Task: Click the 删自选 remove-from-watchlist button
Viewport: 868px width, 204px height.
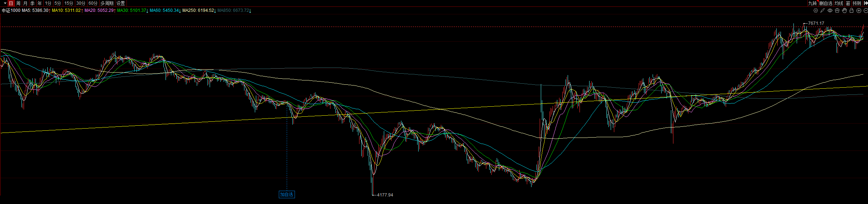Action: [x=826, y=3]
